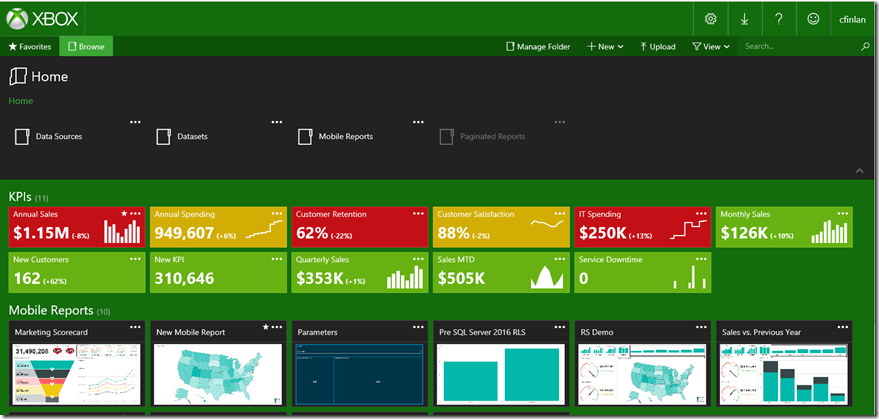Click the $505K Sales MTD value

pyautogui.click(x=461, y=278)
